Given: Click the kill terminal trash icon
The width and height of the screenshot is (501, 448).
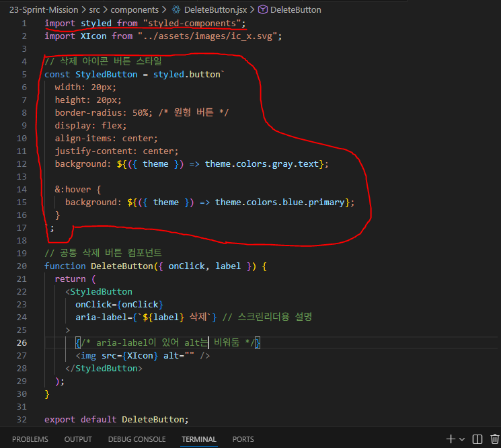Looking at the screenshot, I should click(495, 439).
